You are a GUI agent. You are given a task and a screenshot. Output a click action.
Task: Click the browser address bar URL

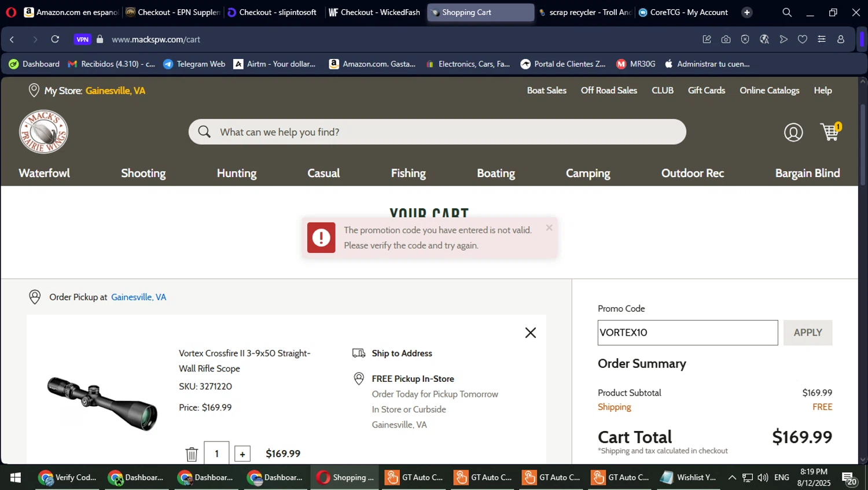[156, 39]
